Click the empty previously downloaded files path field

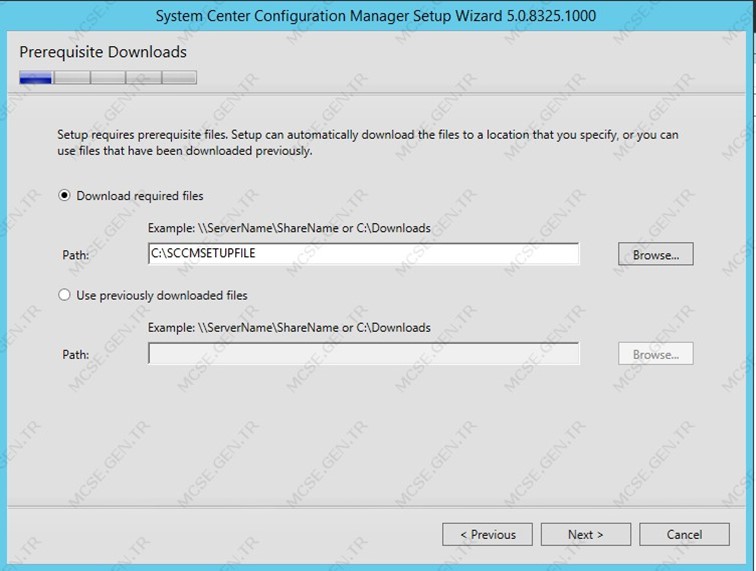(364, 353)
